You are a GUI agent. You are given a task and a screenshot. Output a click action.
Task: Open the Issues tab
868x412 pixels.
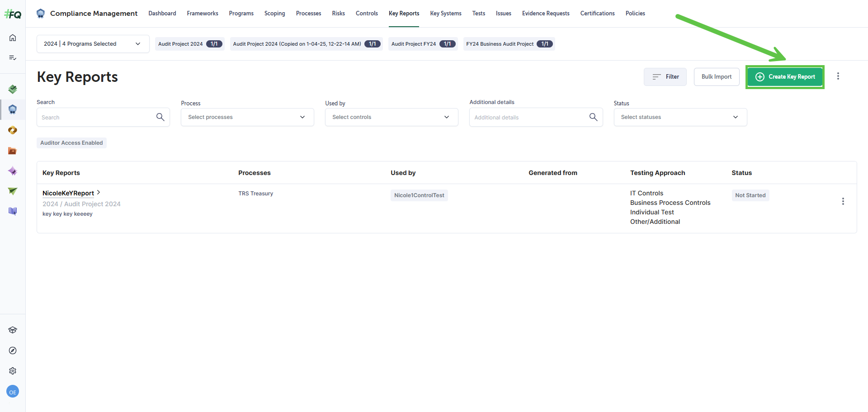click(504, 14)
